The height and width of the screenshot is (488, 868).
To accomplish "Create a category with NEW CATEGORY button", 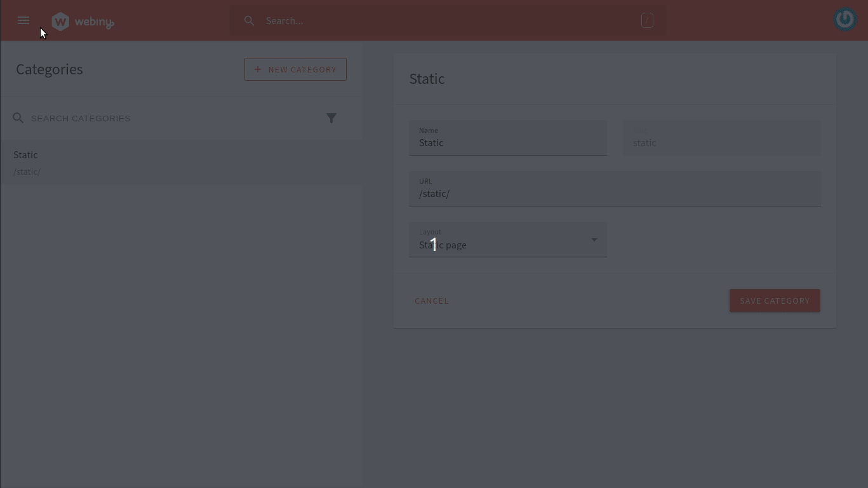I will pyautogui.click(x=295, y=69).
